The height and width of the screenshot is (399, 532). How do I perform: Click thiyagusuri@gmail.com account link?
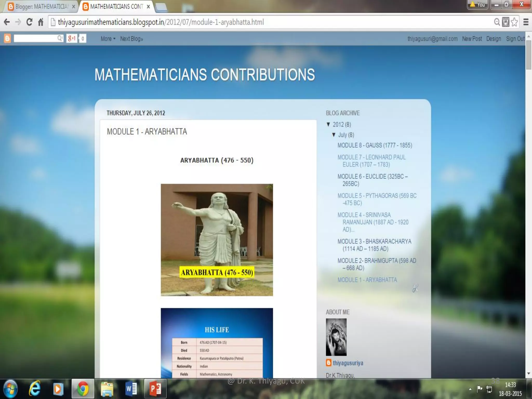click(x=433, y=39)
